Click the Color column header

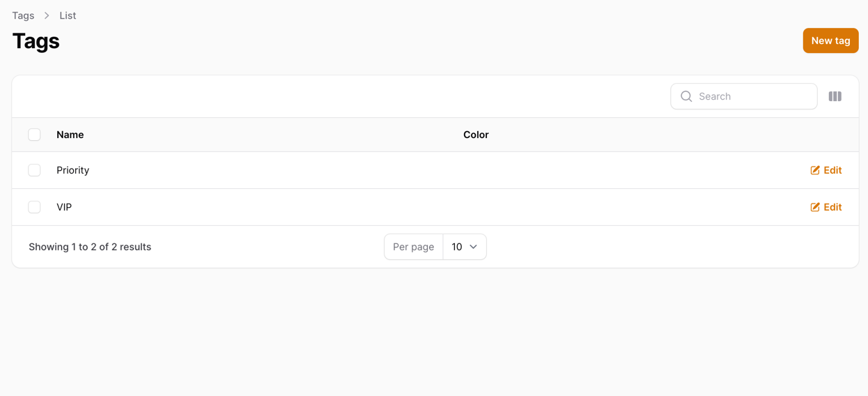(476, 135)
